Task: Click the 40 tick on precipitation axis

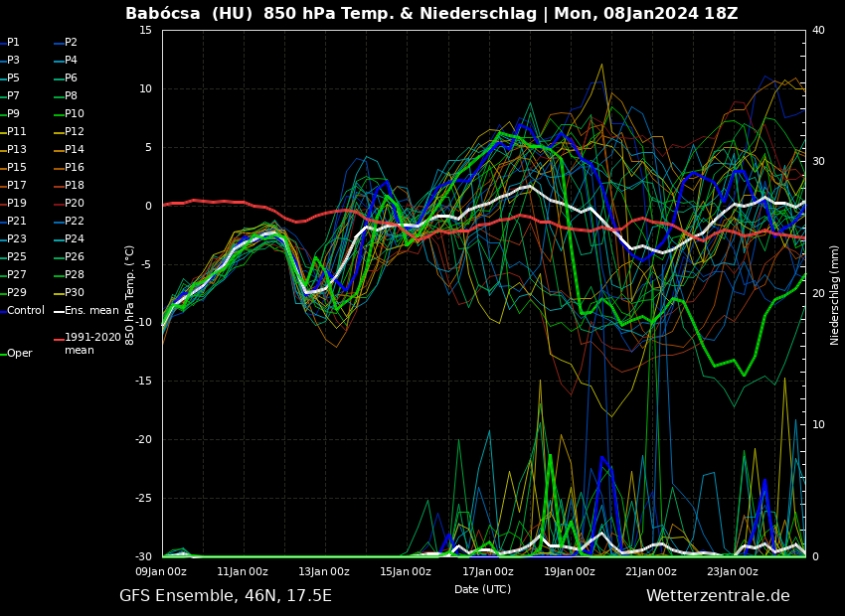Action: tap(818, 30)
